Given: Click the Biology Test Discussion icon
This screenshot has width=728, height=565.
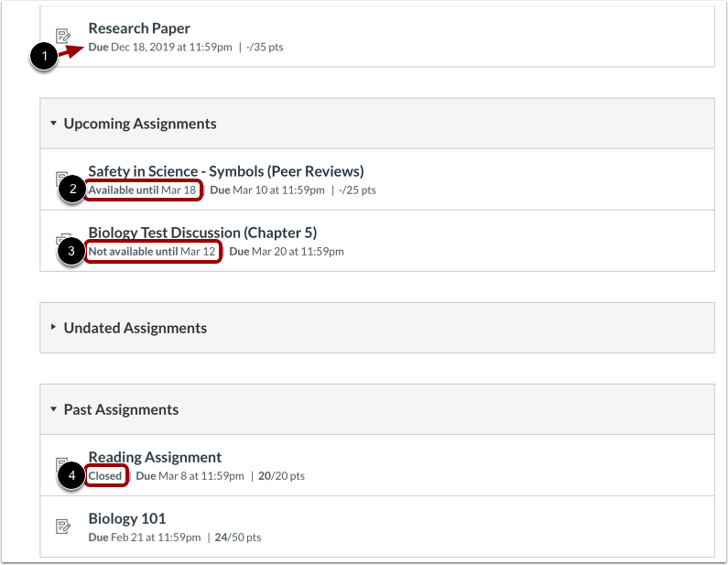Looking at the screenshot, I should [x=63, y=239].
